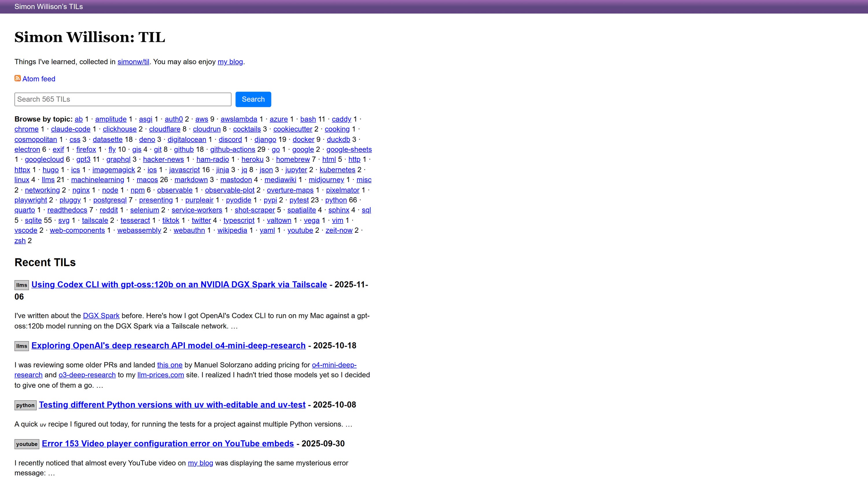The width and height of the screenshot is (868, 488).
Task: Follow the DGX Spark inline link
Action: click(101, 316)
